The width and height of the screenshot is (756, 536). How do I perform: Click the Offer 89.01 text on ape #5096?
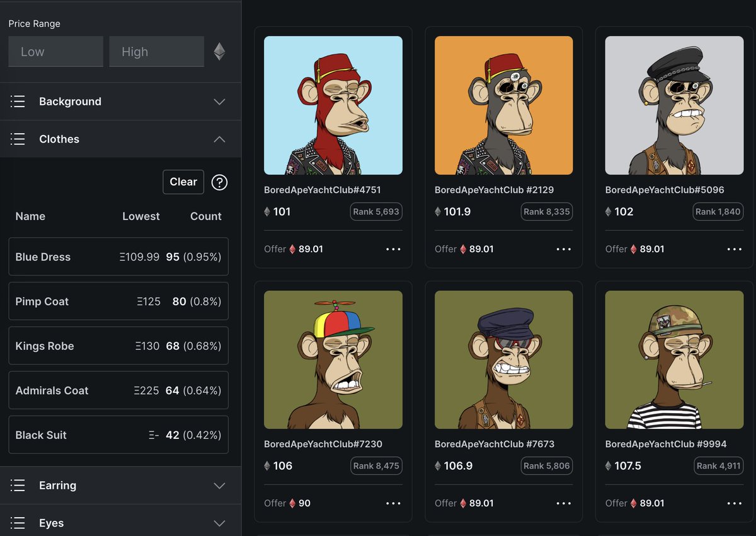pyautogui.click(x=635, y=249)
